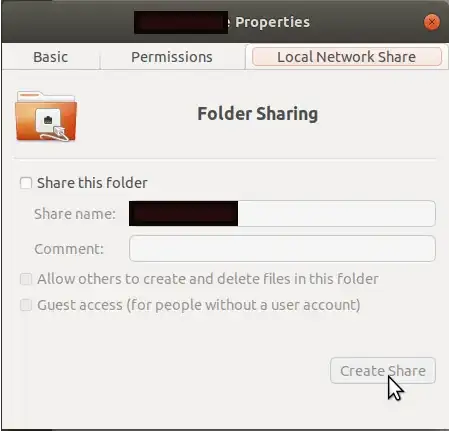
Task: Tick the Allow others to create and delete checkbox
Action: (26, 279)
